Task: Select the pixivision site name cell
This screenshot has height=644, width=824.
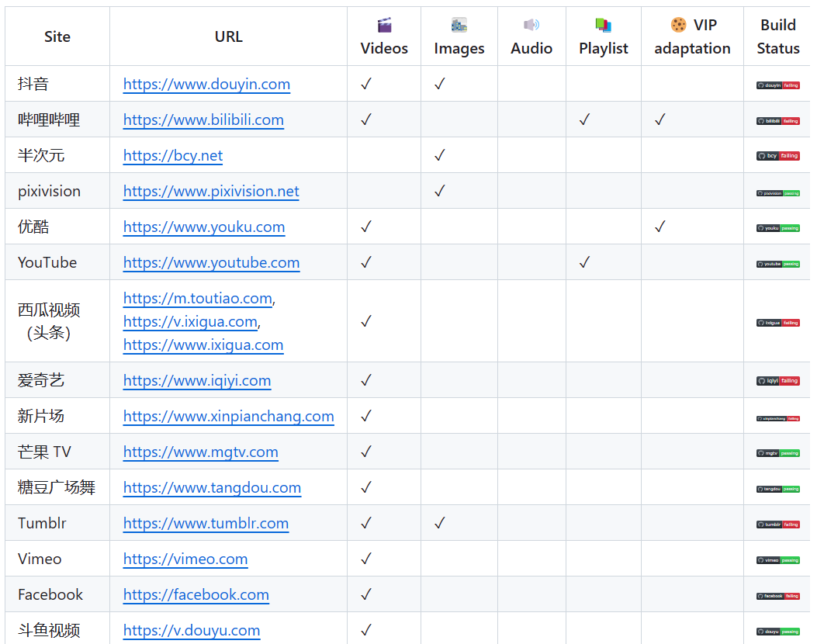Action: (57, 191)
